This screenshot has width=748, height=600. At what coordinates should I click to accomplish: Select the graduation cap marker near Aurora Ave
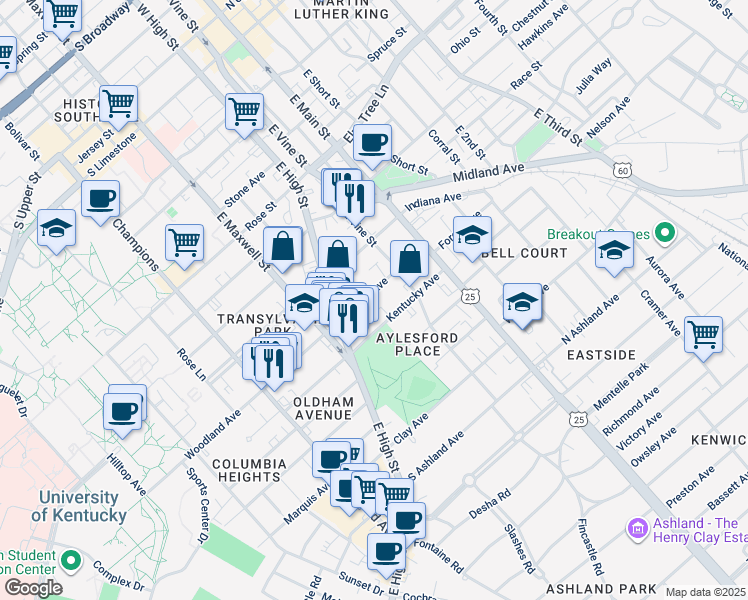pos(613,251)
